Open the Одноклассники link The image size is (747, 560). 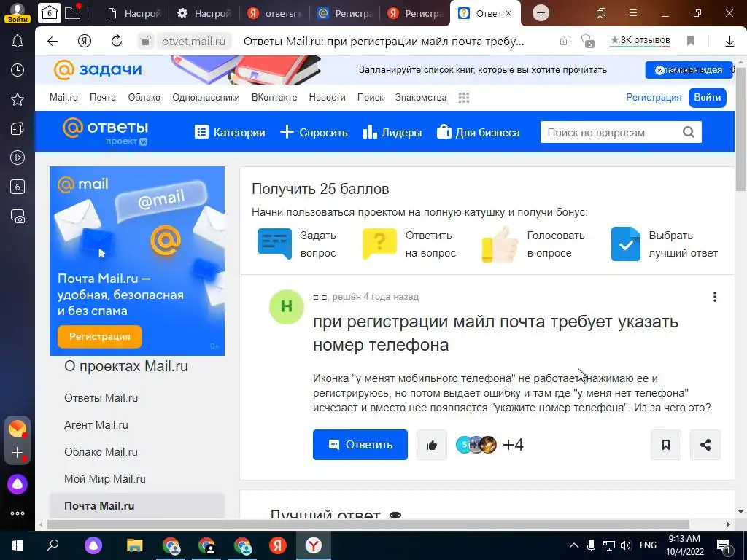coord(206,97)
